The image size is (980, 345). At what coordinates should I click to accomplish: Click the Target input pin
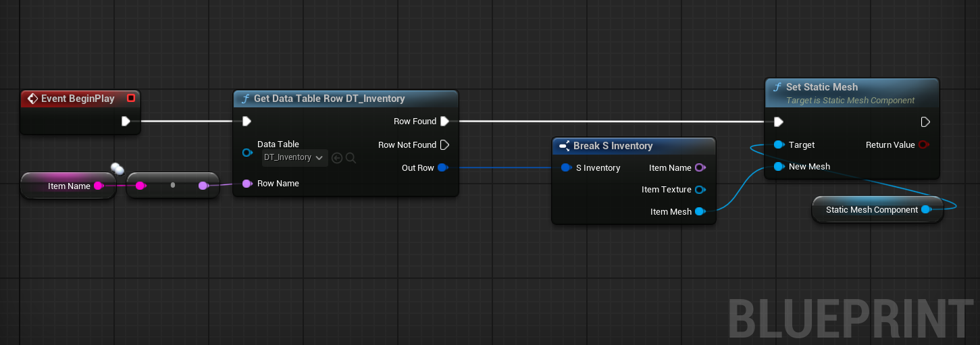coord(778,144)
